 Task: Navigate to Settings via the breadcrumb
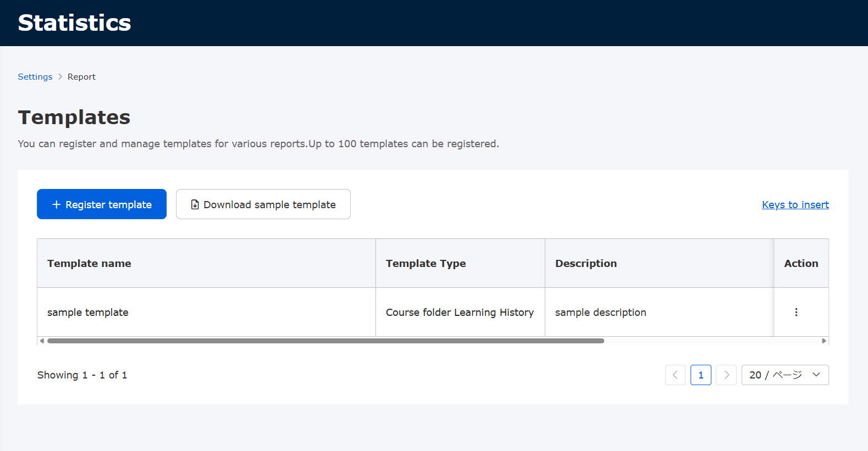35,77
